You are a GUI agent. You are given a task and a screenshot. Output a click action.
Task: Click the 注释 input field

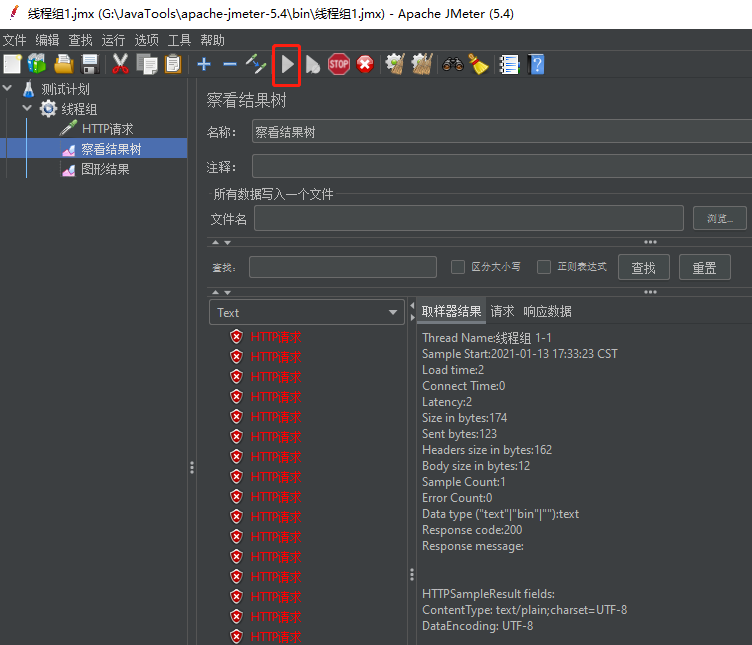(502, 167)
